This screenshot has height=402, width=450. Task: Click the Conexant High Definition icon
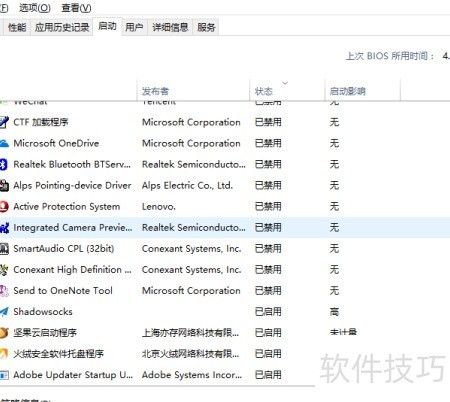click(4, 270)
